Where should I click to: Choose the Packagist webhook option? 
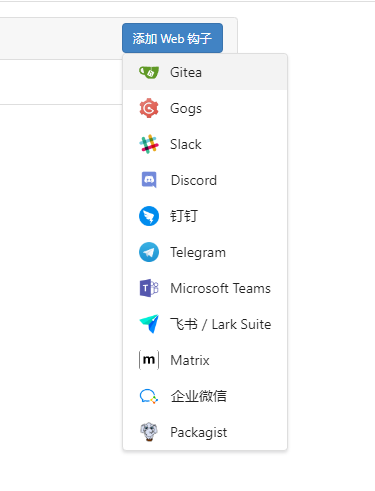(x=205, y=432)
